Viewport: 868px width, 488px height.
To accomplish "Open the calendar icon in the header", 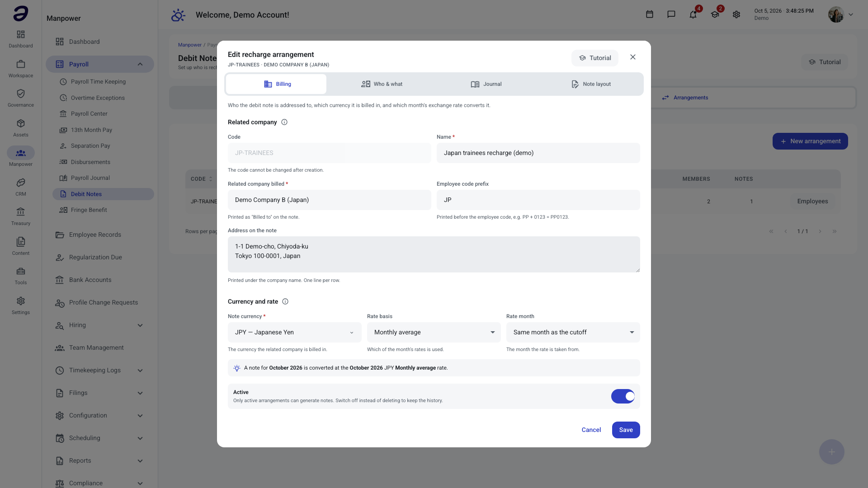I will [650, 14].
